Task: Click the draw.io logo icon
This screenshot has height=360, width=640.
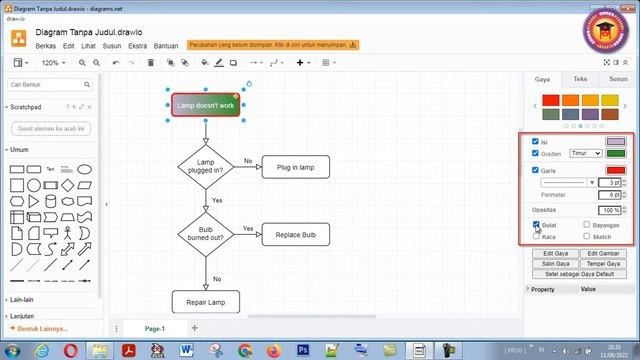Action: pos(18,38)
